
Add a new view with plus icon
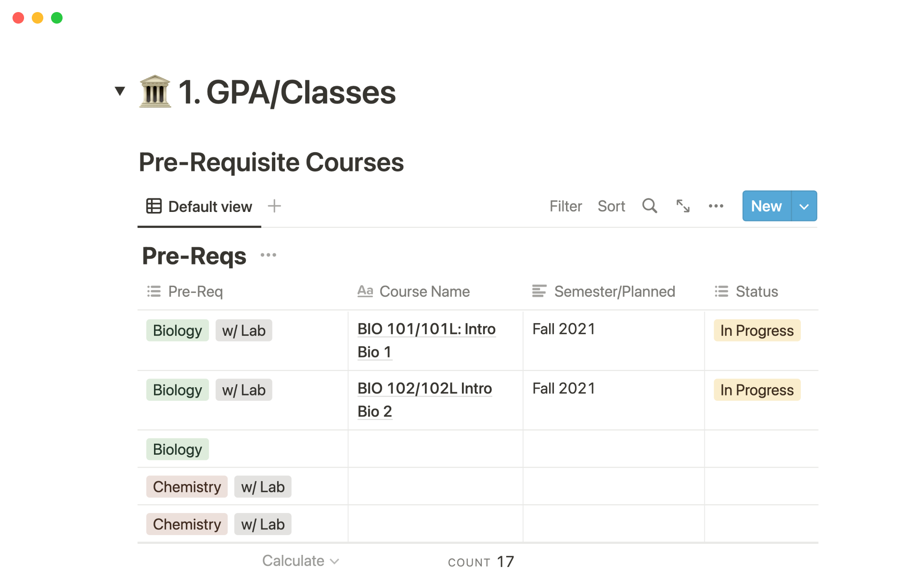click(274, 206)
